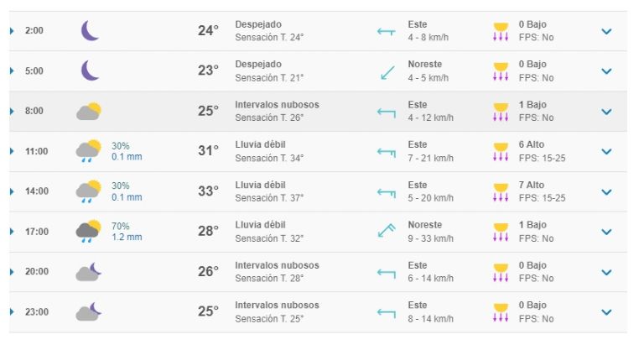Click the 30% 0.1 mm text at 11:00

(x=127, y=151)
